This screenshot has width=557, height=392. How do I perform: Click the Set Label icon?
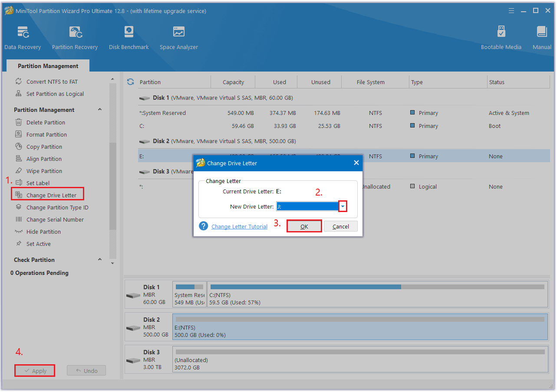(18, 183)
